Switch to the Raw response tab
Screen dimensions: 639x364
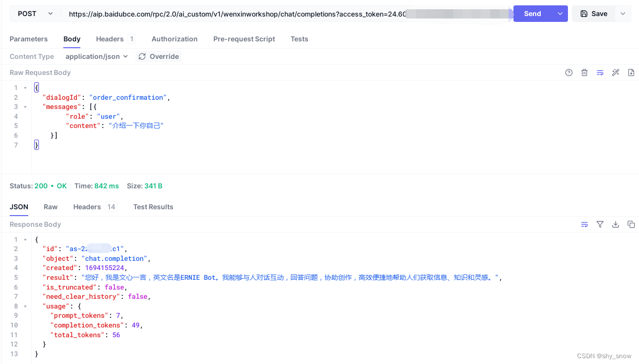tap(51, 207)
